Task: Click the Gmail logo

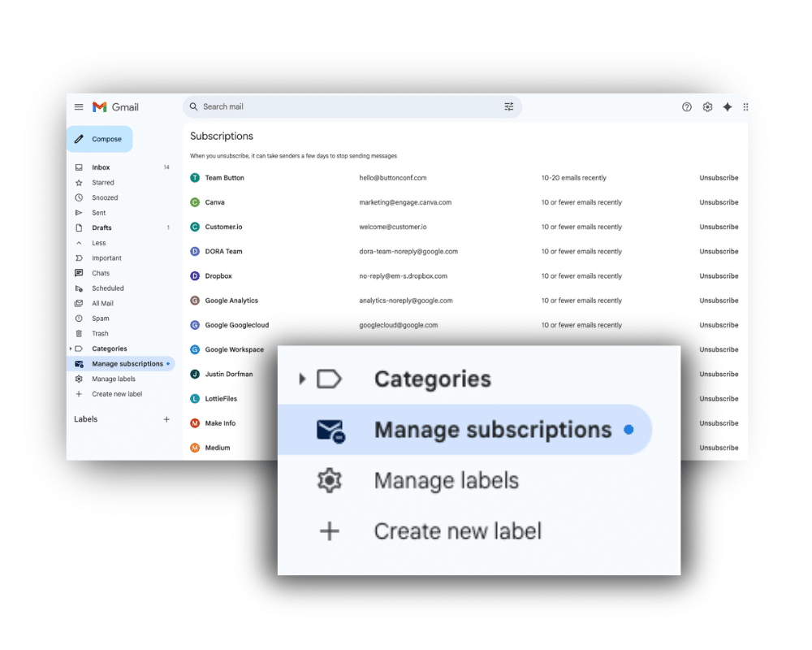Action: click(115, 107)
